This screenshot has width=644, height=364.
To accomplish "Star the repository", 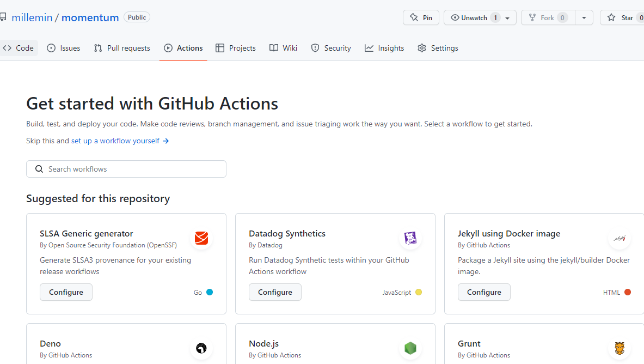I will pyautogui.click(x=622, y=17).
